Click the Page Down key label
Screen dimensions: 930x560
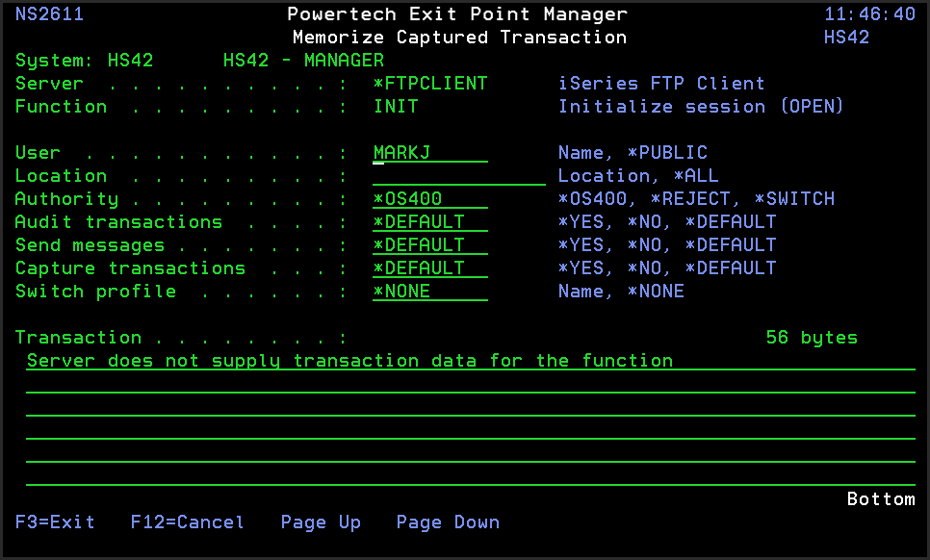tap(448, 522)
